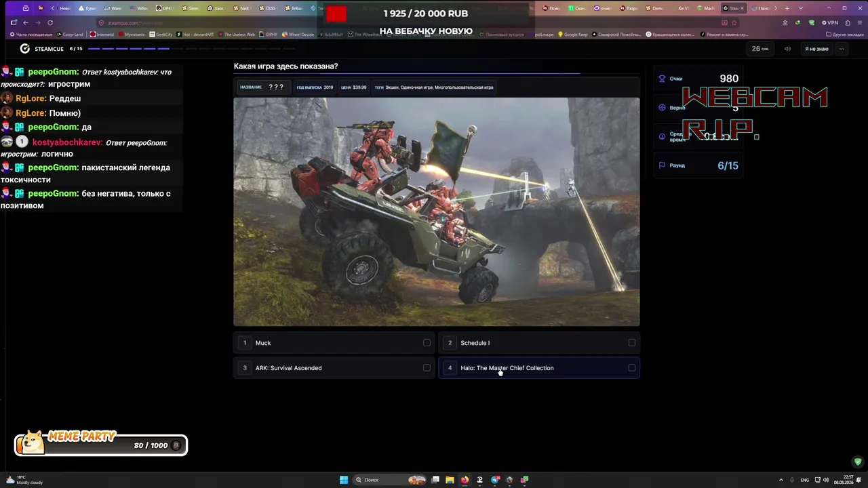
Task: Open File Explorer from the taskbar
Action: coord(450,480)
